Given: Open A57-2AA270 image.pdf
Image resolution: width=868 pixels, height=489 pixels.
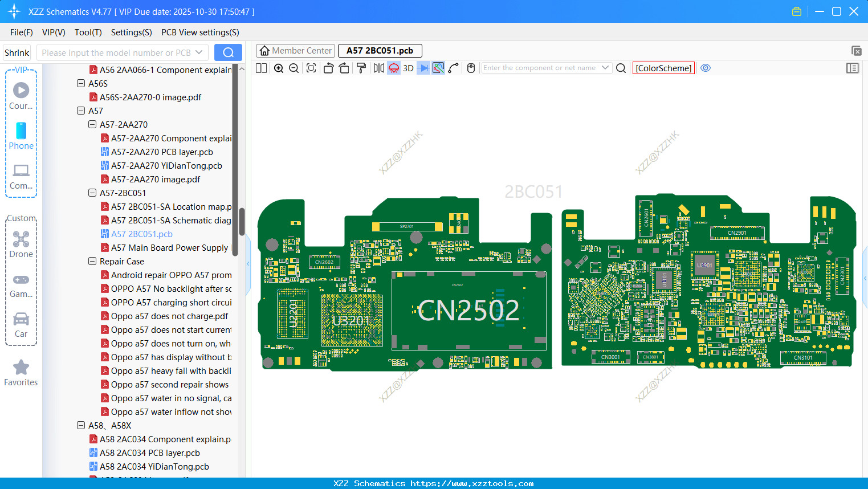Looking at the screenshot, I should click(x=156, y=179).
